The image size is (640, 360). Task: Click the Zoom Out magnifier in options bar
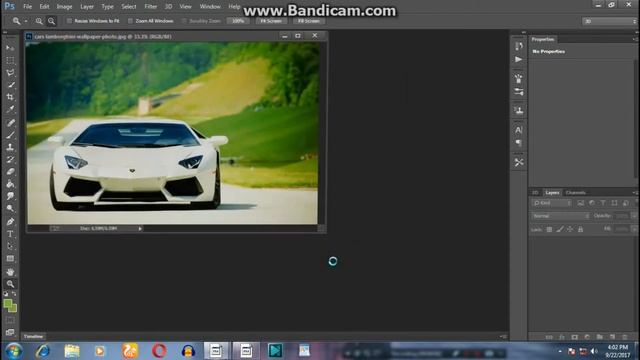click(51, 21)
